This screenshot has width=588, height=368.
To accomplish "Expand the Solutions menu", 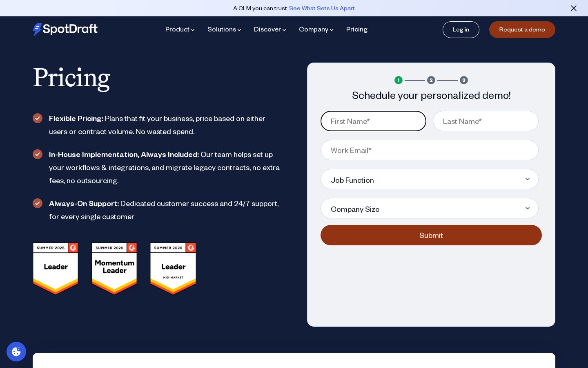I will point(224,29).
